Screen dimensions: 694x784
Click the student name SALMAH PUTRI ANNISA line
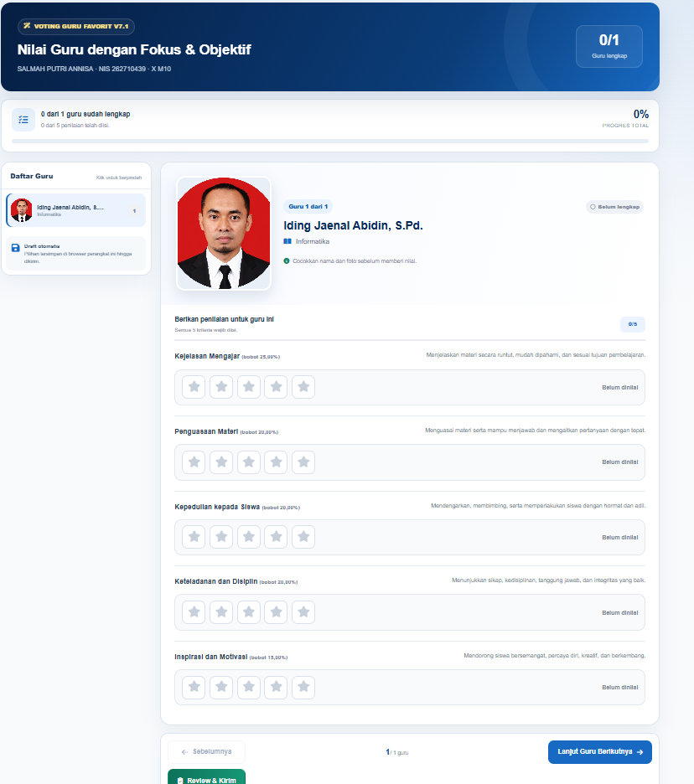coord(94,69)
